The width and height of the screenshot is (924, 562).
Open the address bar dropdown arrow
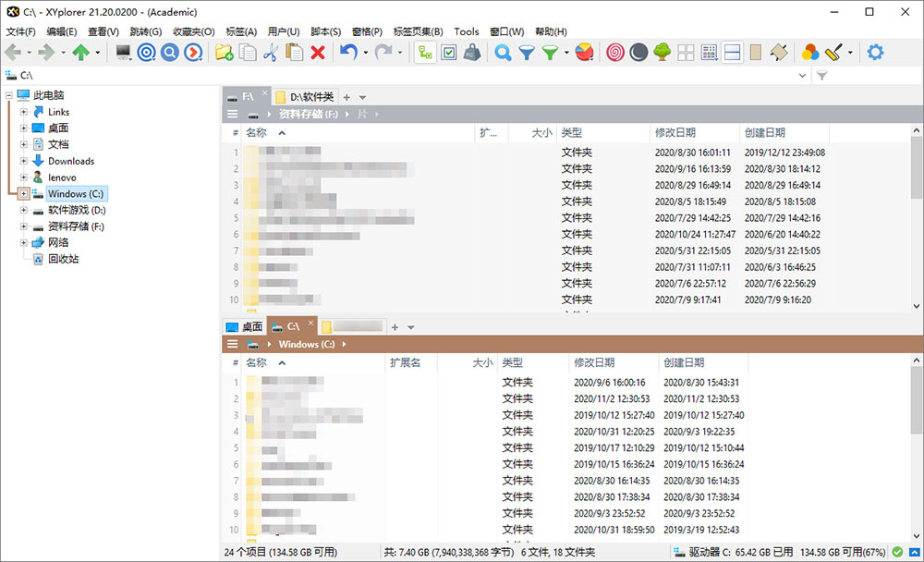pos(803,75)
